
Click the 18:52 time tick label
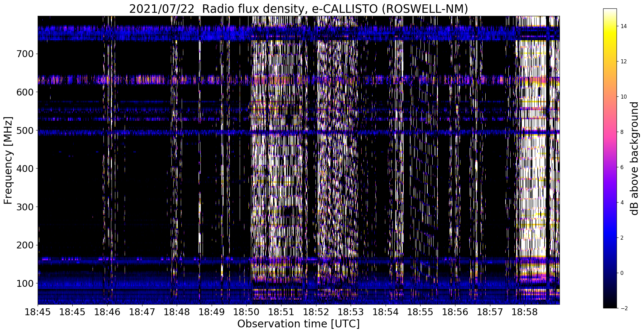(316, 312)
